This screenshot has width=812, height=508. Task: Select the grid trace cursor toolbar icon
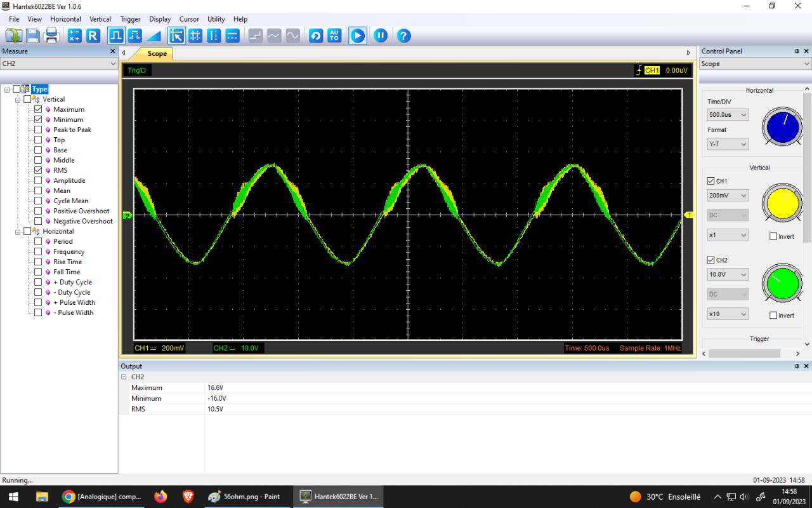pos(195,36)
